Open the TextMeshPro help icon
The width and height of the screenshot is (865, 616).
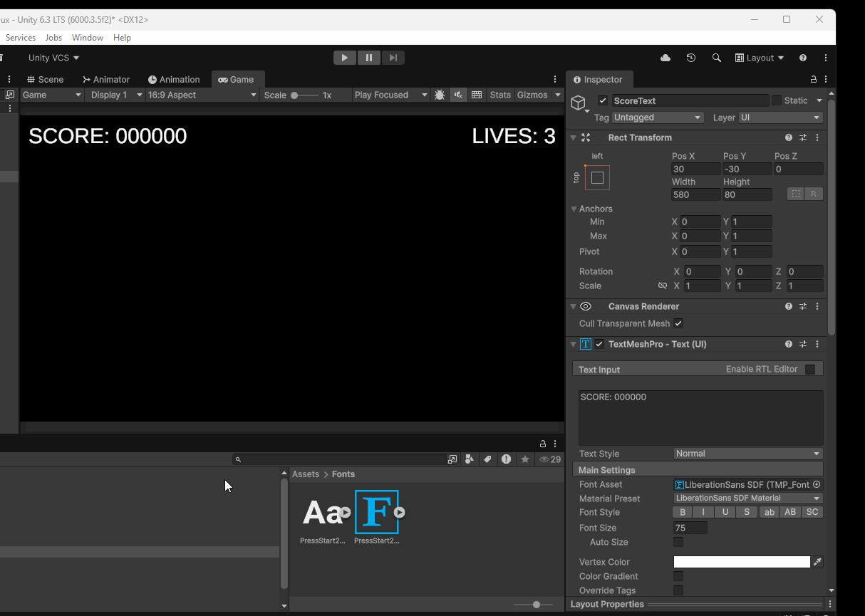(789, 344)
